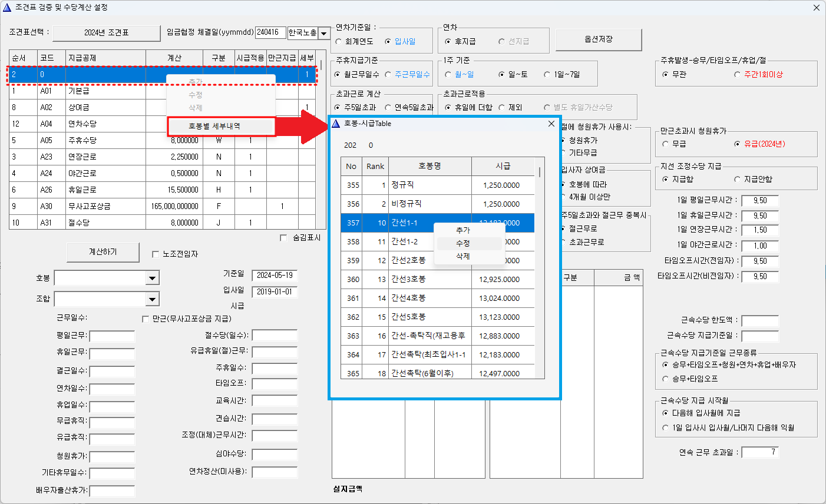Screen dimensions: 826x504
Task: Click the 2024년 조견표 selection button
Action: pos(106,33)
